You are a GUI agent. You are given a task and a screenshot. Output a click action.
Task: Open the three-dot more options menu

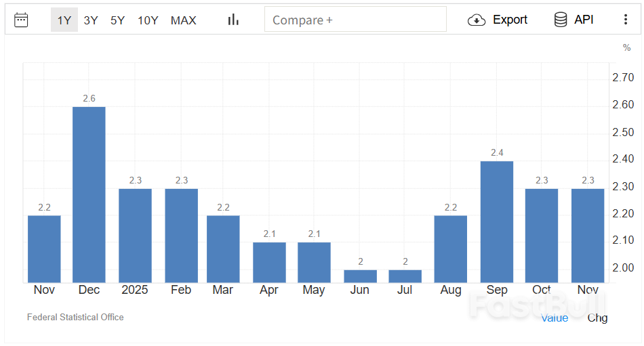pyautogui.click(x=626, y=19)
